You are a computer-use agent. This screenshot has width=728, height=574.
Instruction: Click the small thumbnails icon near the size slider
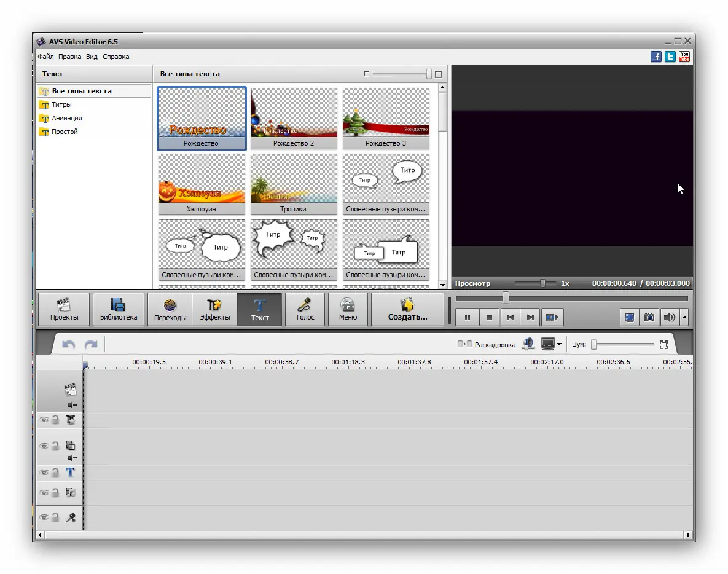click(x=367, y=74)
